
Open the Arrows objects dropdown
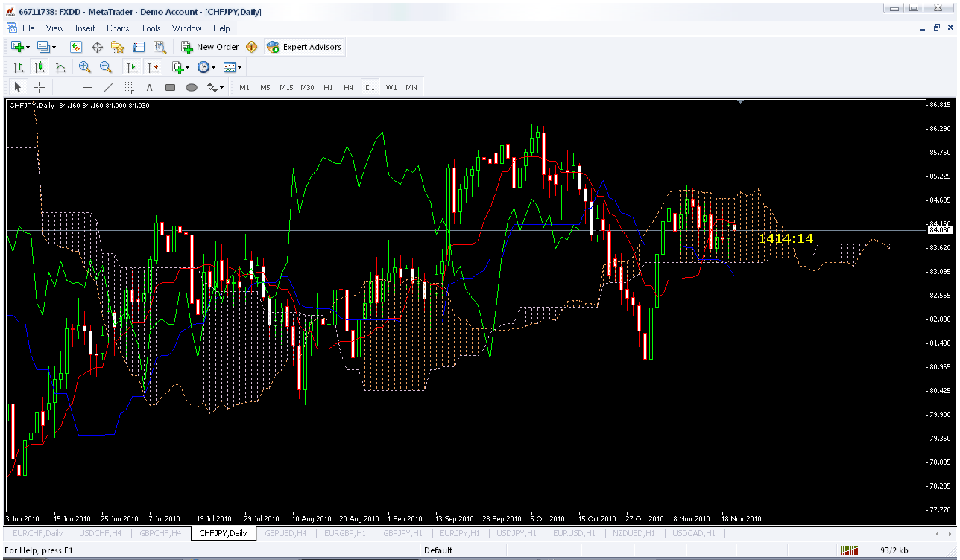(215, 87)
